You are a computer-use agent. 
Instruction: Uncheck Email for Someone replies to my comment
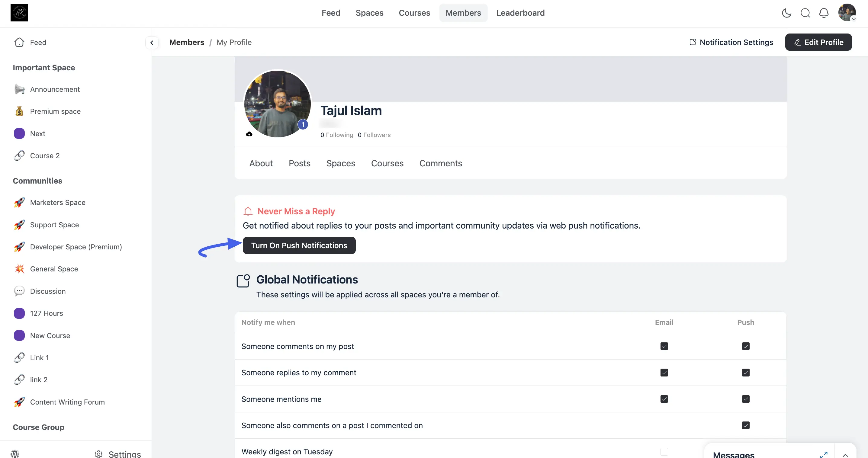coord(664,373)
